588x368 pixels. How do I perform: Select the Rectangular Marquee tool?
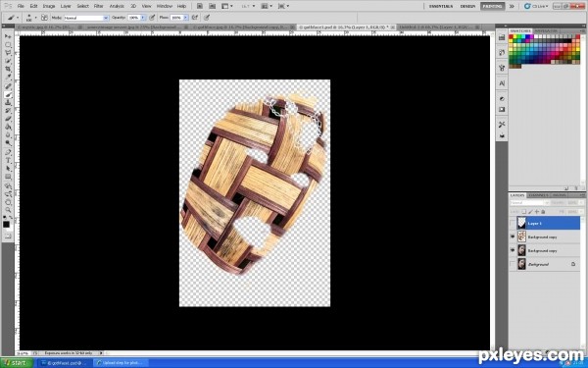point(8,45)
